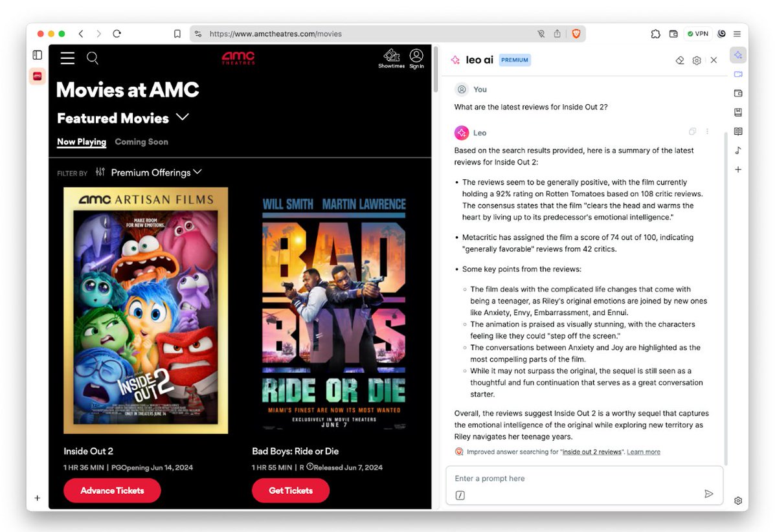Open more options for Leo's response
Viewport: 777px width, 532px height.
(707, 131)
